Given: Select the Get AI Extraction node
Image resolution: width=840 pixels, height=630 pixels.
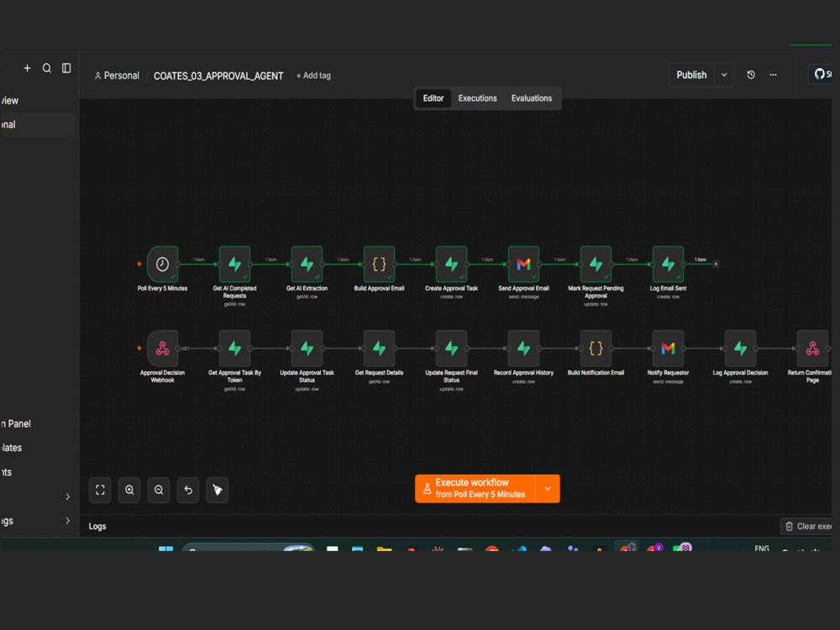Looking at the screenshot, I should (x=307, y=264).
